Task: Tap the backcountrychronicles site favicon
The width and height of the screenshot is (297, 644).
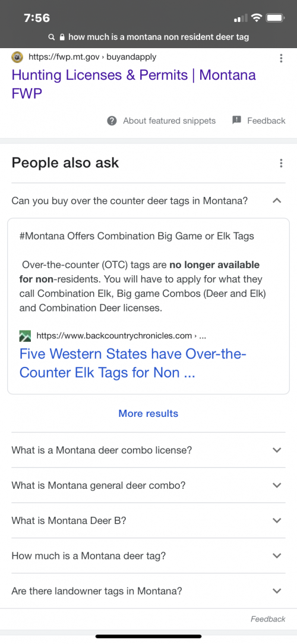Action: (x=25, y=336)
